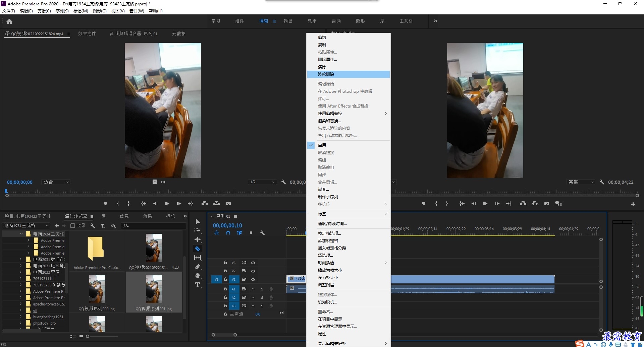Image resolution: width=644 pixels, height=347 pixels.
Task: Switch media browser to list view
Action: (x=73, y=336)
